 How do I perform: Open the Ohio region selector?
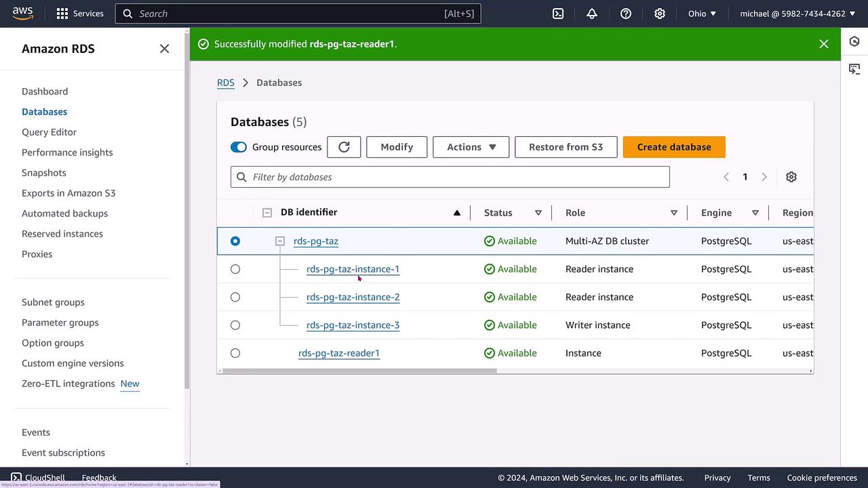(702, 14)
